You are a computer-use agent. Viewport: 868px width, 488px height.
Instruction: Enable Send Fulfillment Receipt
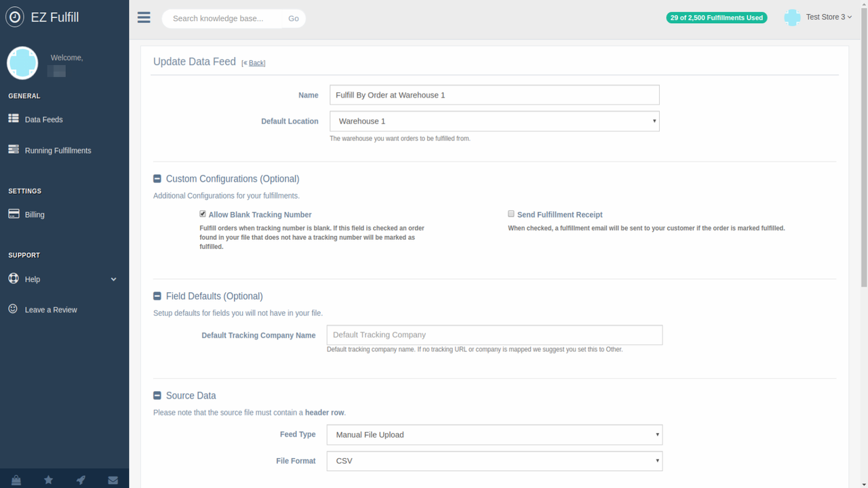click(x=511, y=213)
